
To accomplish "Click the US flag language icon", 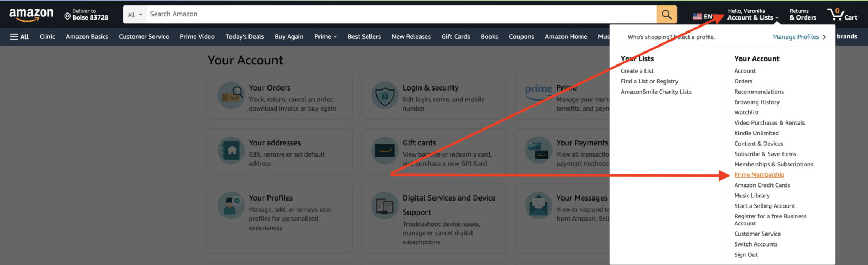I will 698,17.
